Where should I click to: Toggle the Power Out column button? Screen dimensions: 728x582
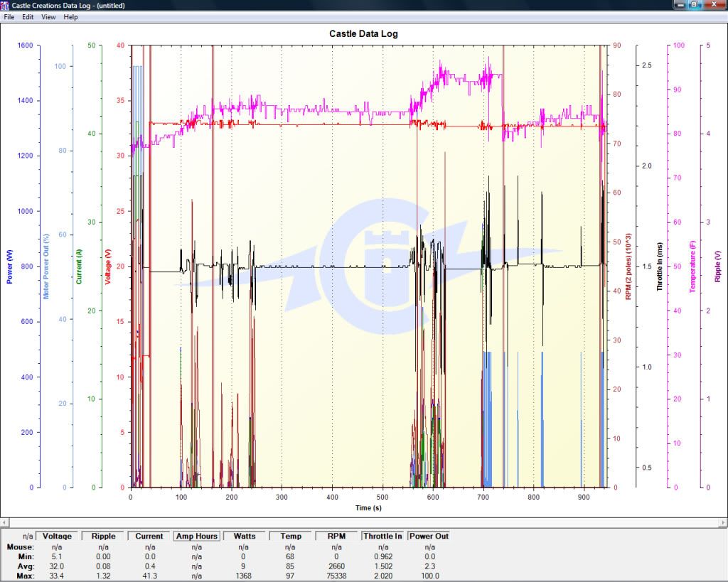point(429,536)
